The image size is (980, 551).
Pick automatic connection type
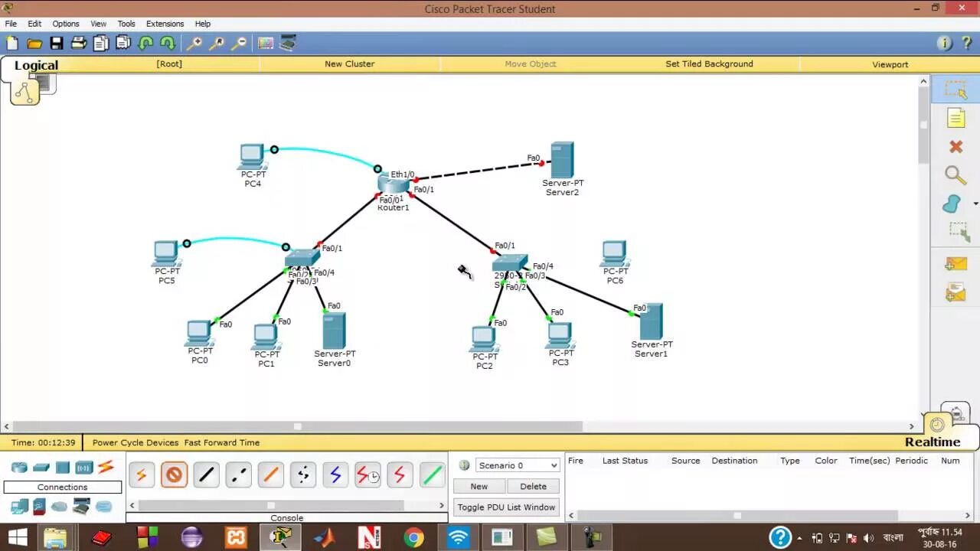click(141, 475)
